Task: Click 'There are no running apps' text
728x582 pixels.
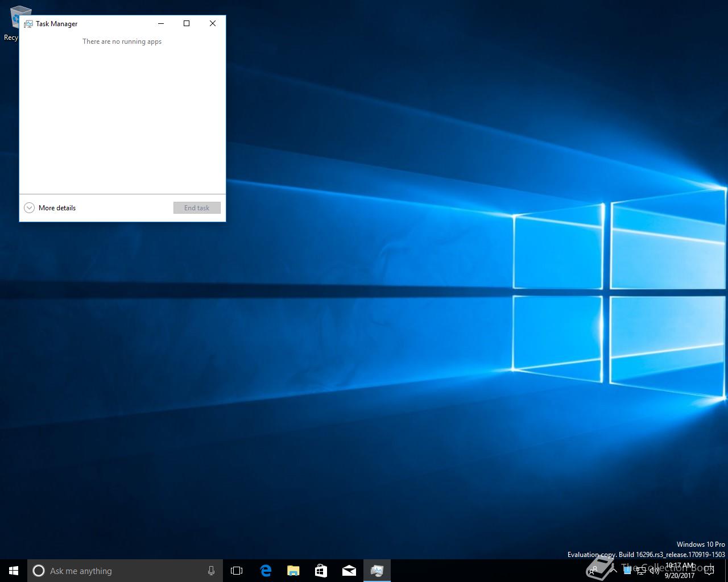Action: coord(122,41)
